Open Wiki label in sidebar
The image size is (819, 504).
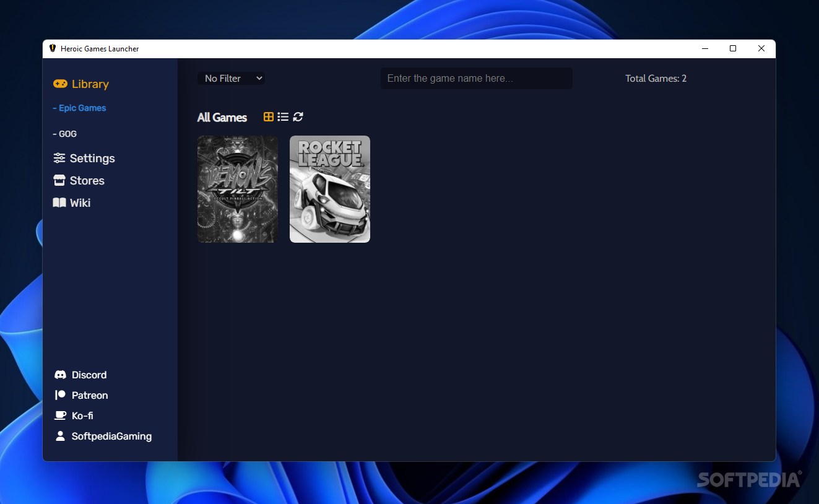[80, 202]
